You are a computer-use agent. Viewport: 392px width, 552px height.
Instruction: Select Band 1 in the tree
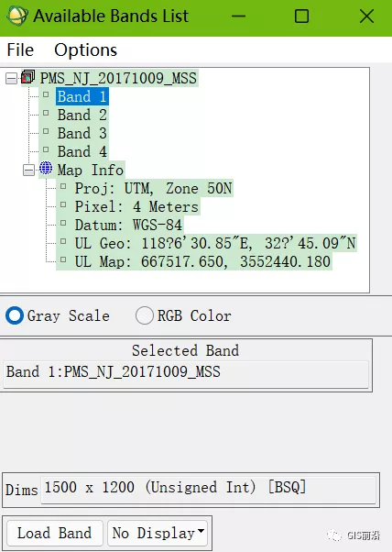(x=82, y=96)
